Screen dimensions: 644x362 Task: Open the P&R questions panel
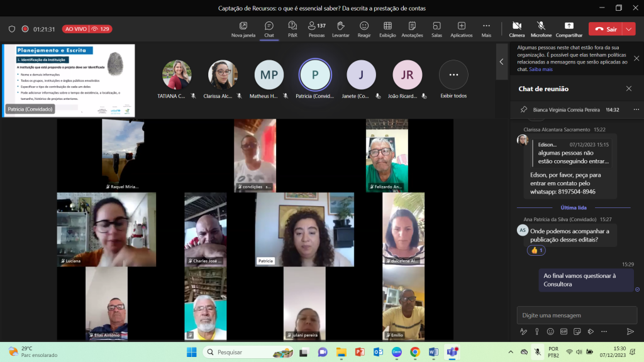click(292, 30)
